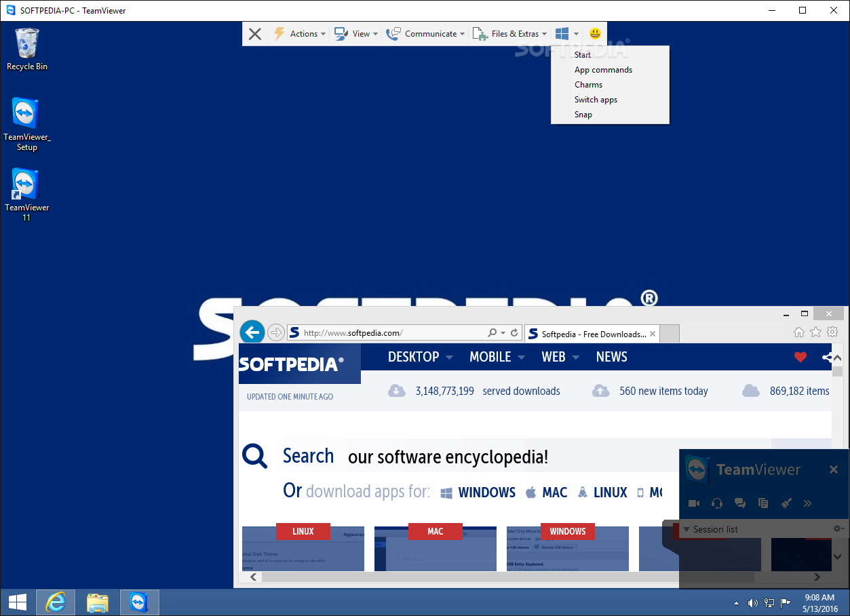The height and width of the screenshot is (616, 850).
Task: Click the remote Windows Start button
Action: coord(18,602)
